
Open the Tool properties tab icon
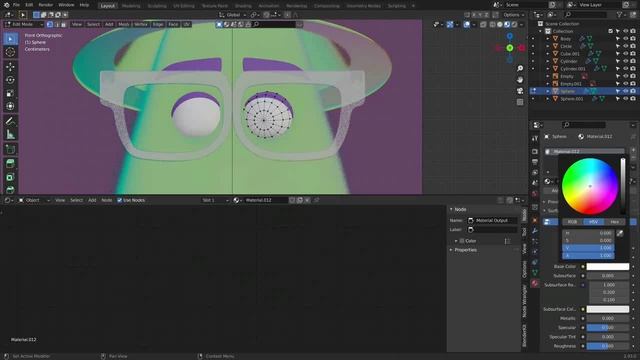(x=535, y=139)
